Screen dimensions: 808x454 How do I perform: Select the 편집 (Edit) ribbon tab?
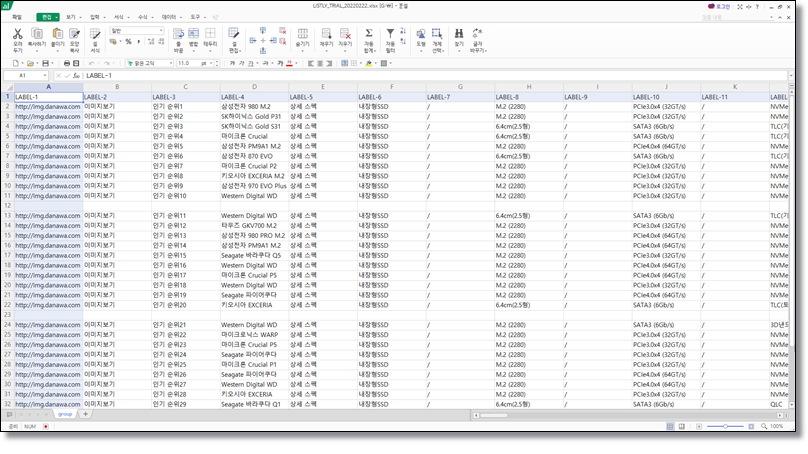pyautogui.click(x=47, y=18)
